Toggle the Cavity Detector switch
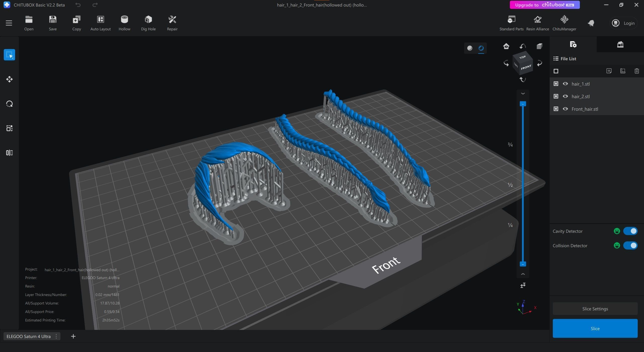This screenshot has height=352, width=644. [630, 231]
